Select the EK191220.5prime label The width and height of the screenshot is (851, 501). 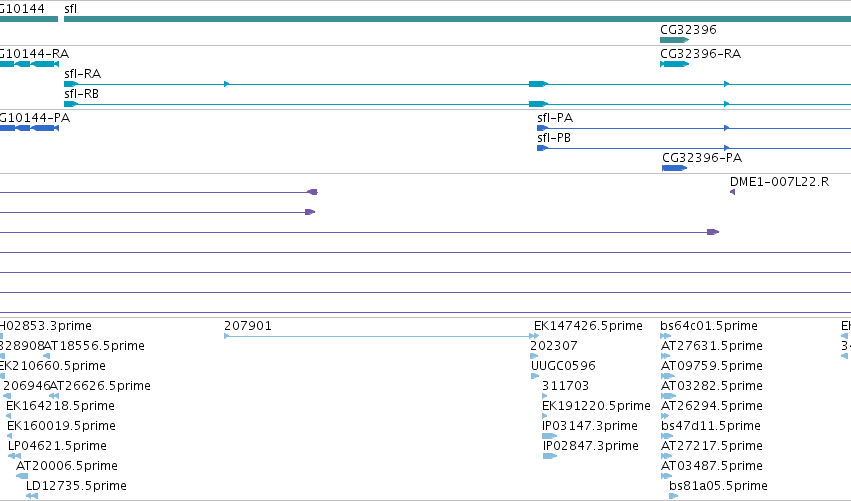click(596, 406)
